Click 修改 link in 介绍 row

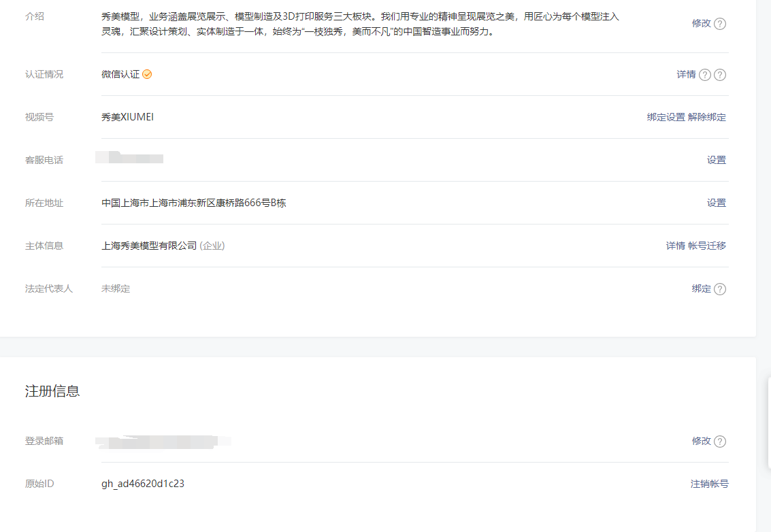pos(701,24)
